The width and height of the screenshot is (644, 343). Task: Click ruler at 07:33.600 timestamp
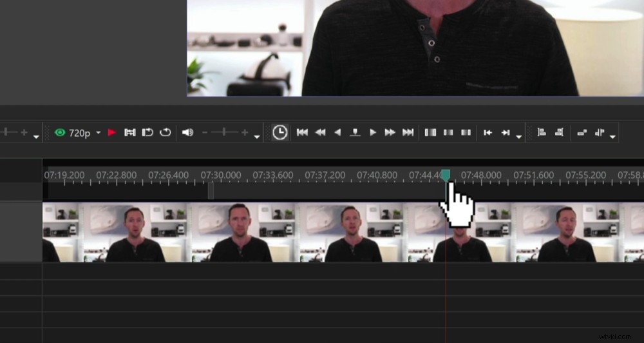pos(272,175)
